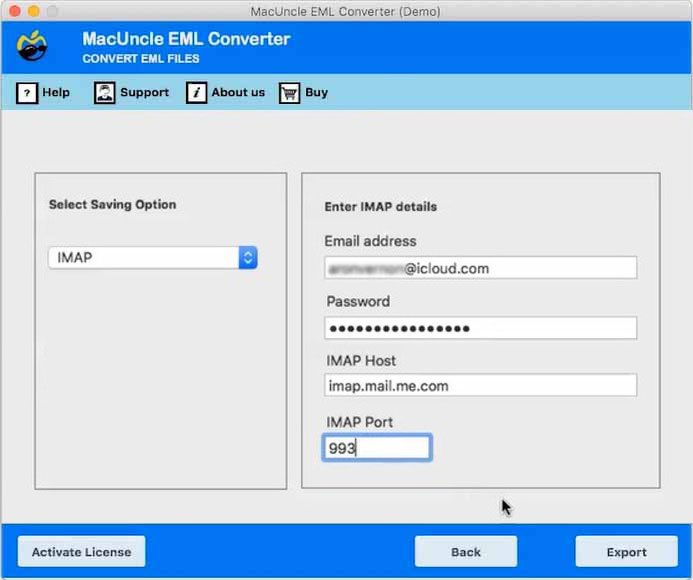The height and width of the screenshot is (580, 693).
Task: Open the Support toolbar label
Action: tap(145, 92)
